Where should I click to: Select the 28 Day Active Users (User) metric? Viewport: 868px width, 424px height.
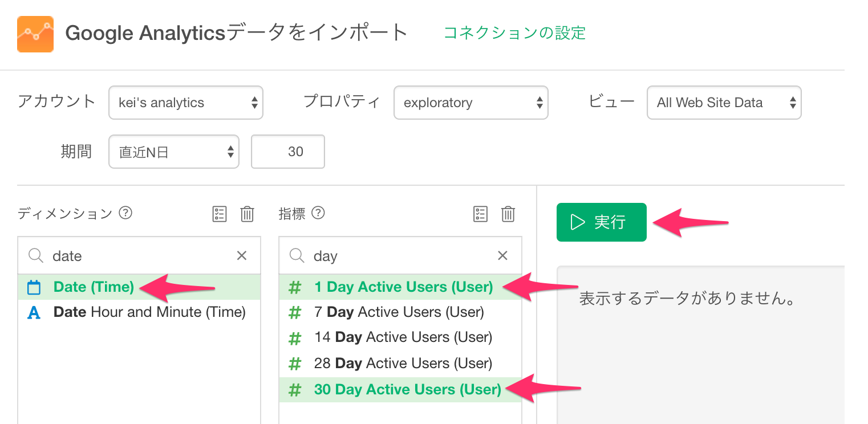[400, 364]
